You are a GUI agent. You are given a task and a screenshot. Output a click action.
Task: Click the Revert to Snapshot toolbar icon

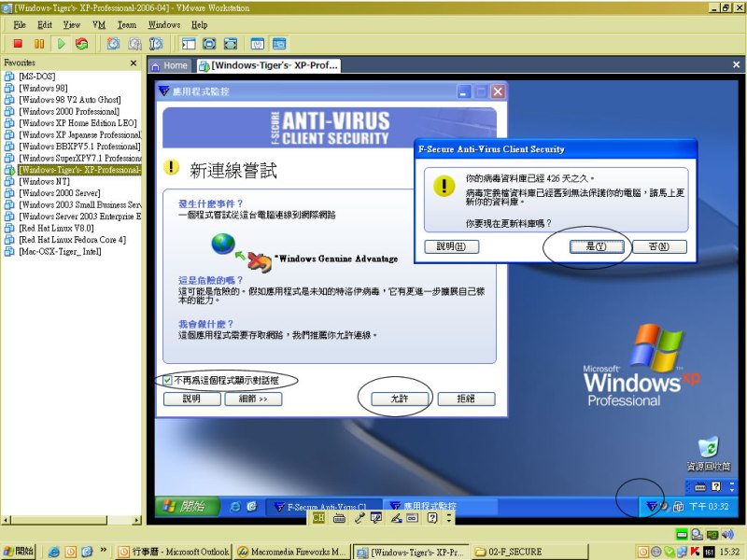[x=134, y=44]
